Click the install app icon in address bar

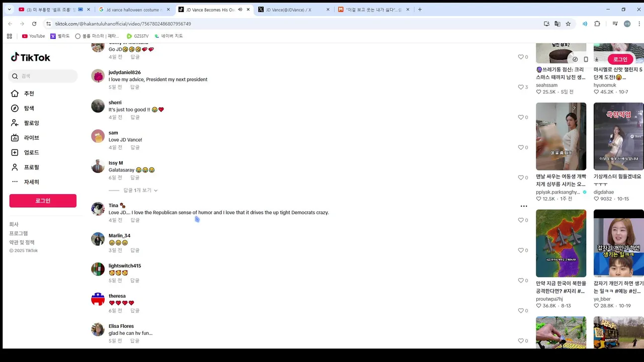pyautogui.click(x=546, y=24)
